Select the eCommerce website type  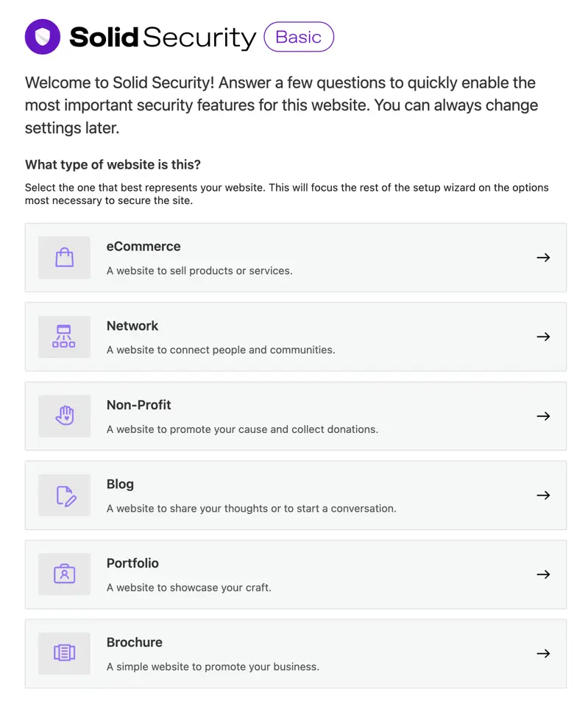click(x=294, y=258)
